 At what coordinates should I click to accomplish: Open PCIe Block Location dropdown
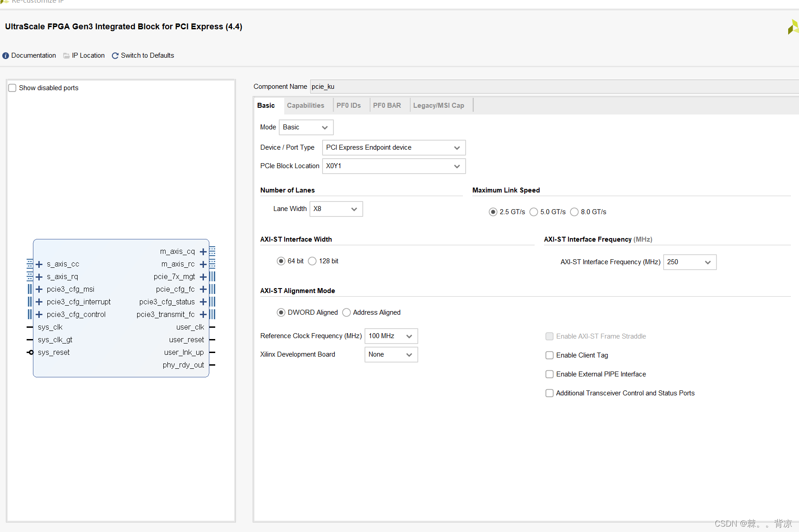point(394,166)
